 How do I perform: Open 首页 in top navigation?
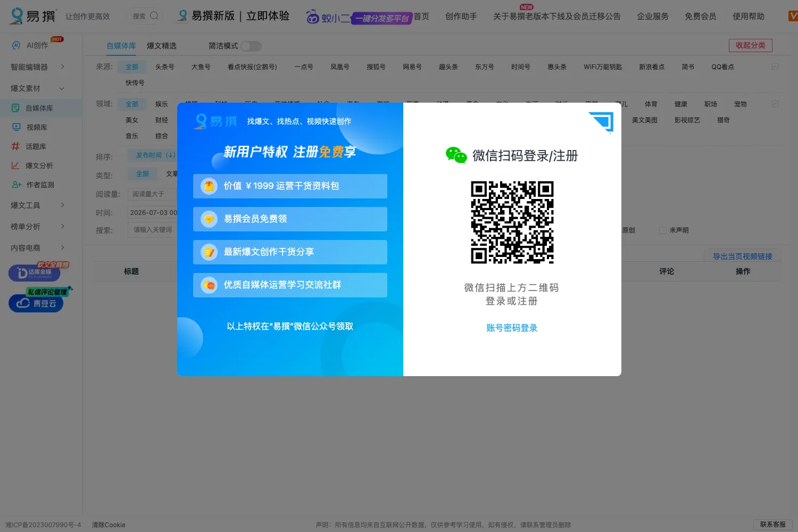[421, 16]
